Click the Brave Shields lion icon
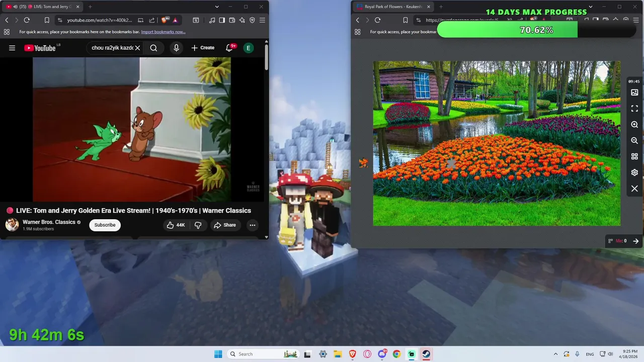 pos(165,20)
